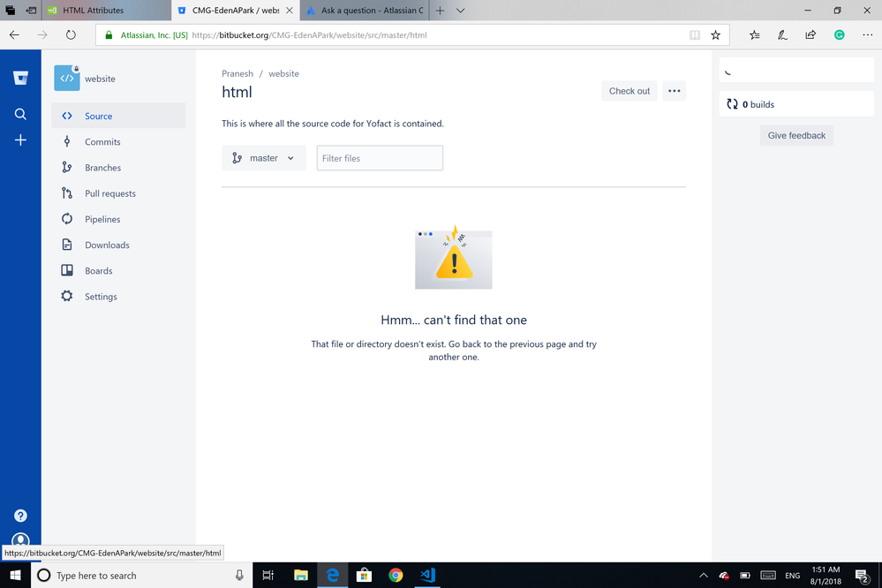Expand the master branch dropdown
The image size is (882, 588).
point(263,158)
